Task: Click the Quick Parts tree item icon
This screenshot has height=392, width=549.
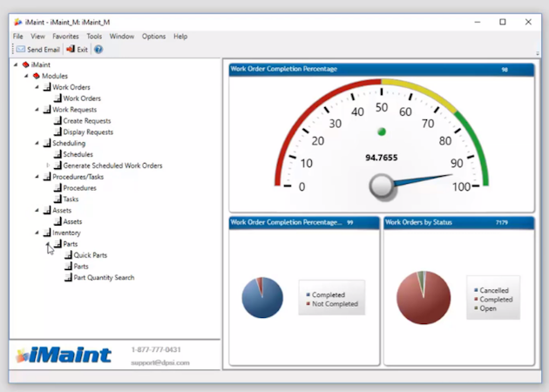Action: [x=69, y=255]
